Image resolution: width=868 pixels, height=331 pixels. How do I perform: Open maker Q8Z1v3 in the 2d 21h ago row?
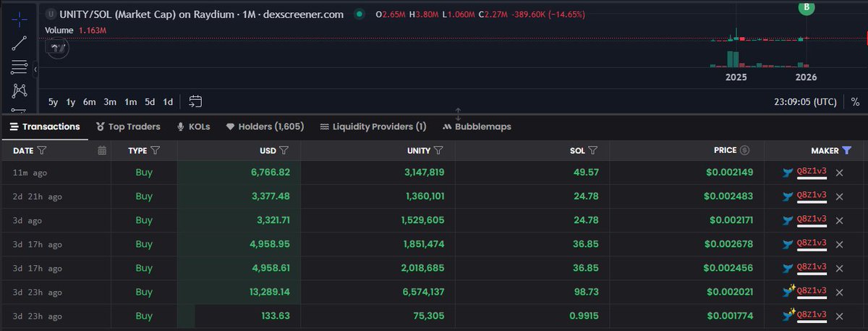click(x=812, y=196)
